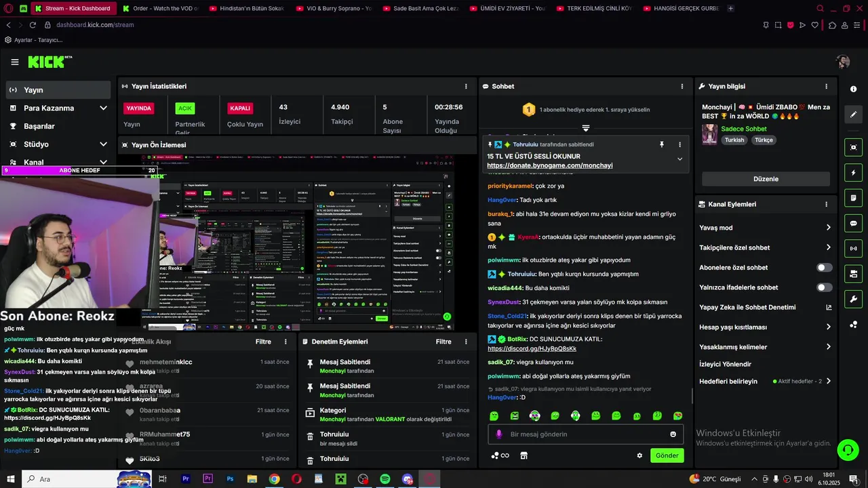Click the Düzenle button

[x=766, y=179]
